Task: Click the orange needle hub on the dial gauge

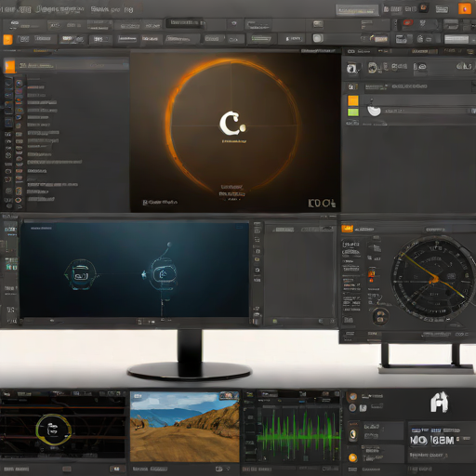Action: point(434,280)
